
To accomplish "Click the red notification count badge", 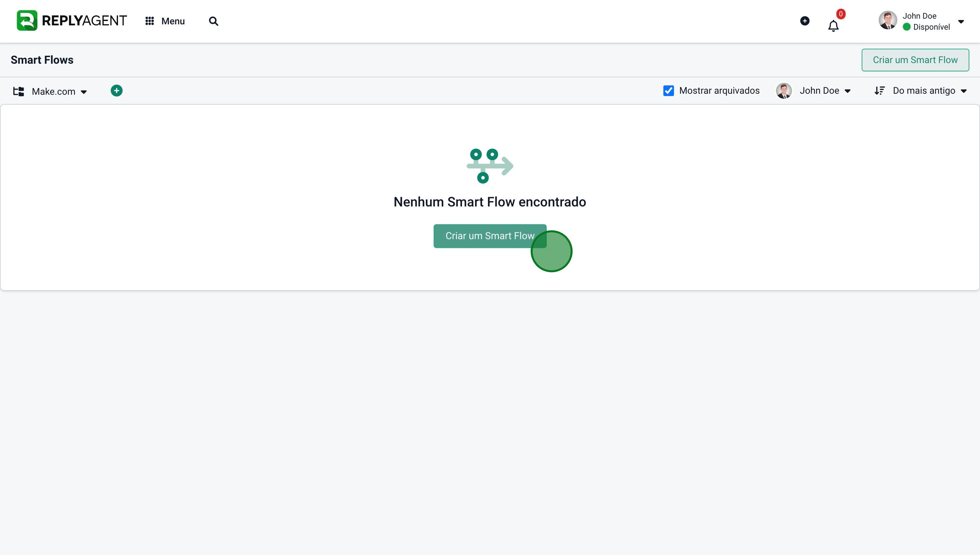I will 841,14.
